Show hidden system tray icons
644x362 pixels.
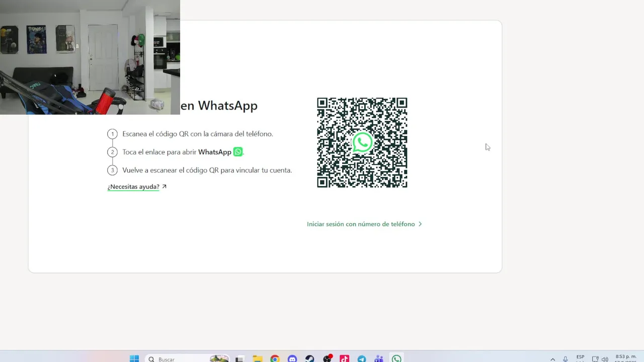(x=552, y=359)
